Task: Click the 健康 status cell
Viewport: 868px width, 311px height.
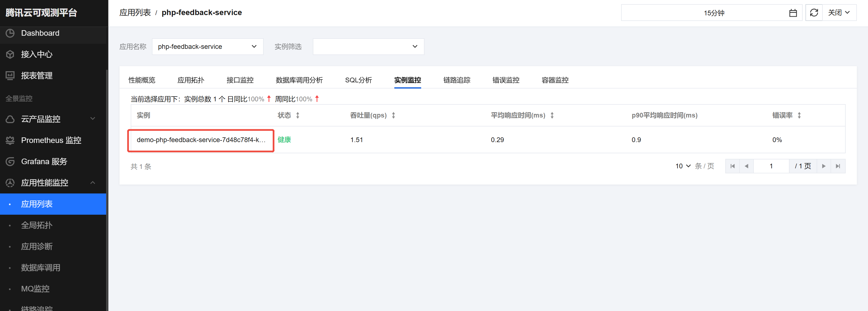Action: tap(284, 140)
